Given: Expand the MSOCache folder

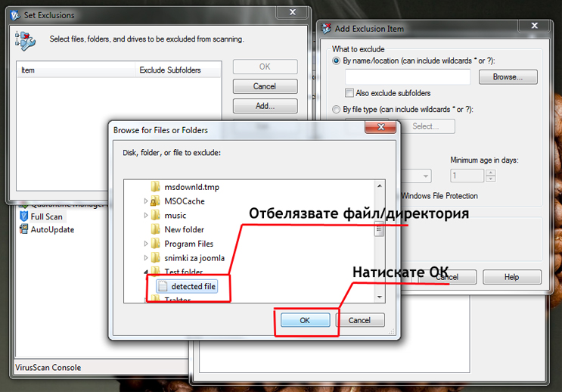Looking at the screenshot, I should [145, 201].
